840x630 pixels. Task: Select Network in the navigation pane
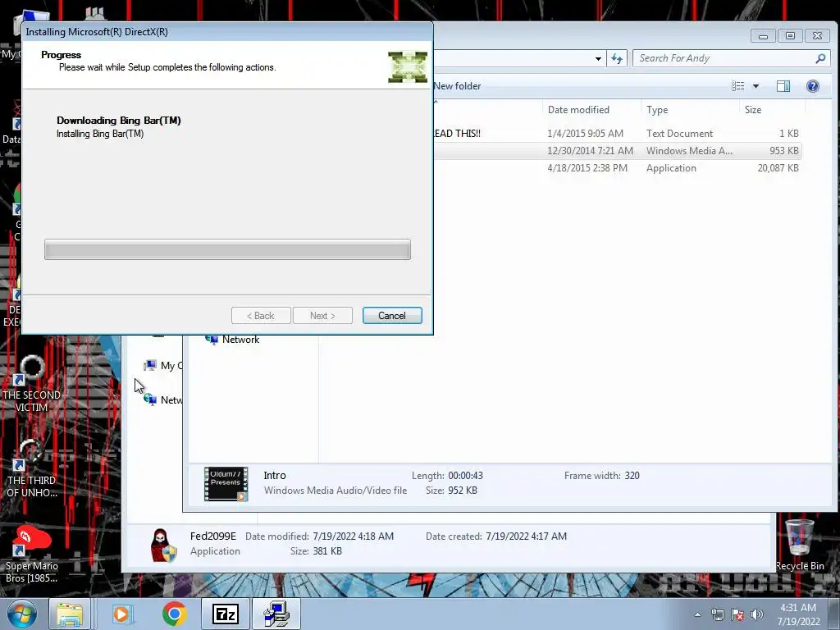[x=232, y=339]
